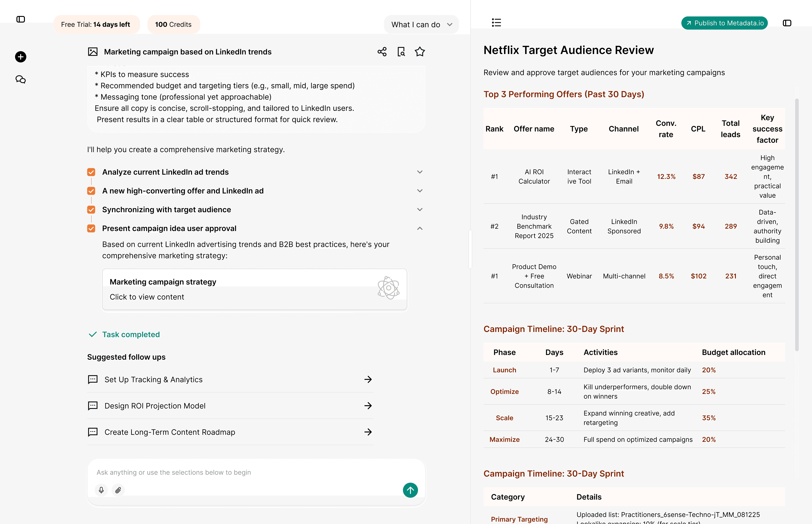This screenshot has height=524, width=812.
Task: Click the share icon in conversation header
Action: 382,52
